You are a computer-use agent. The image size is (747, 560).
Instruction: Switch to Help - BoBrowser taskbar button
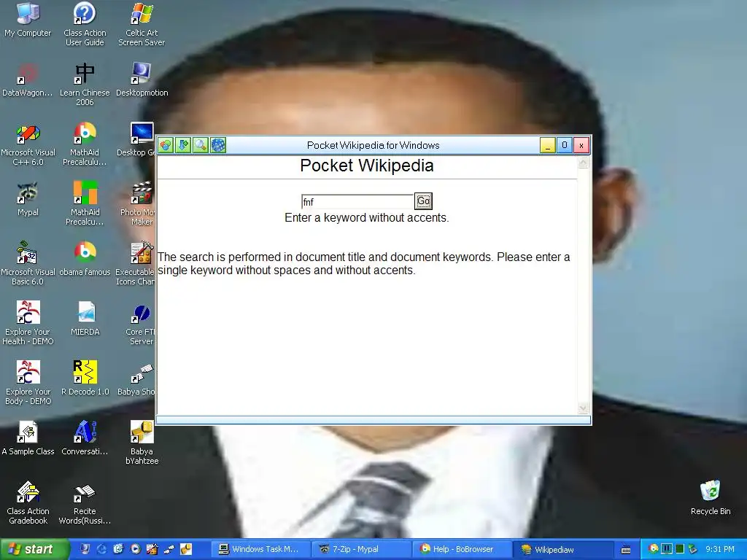[462, 549]
